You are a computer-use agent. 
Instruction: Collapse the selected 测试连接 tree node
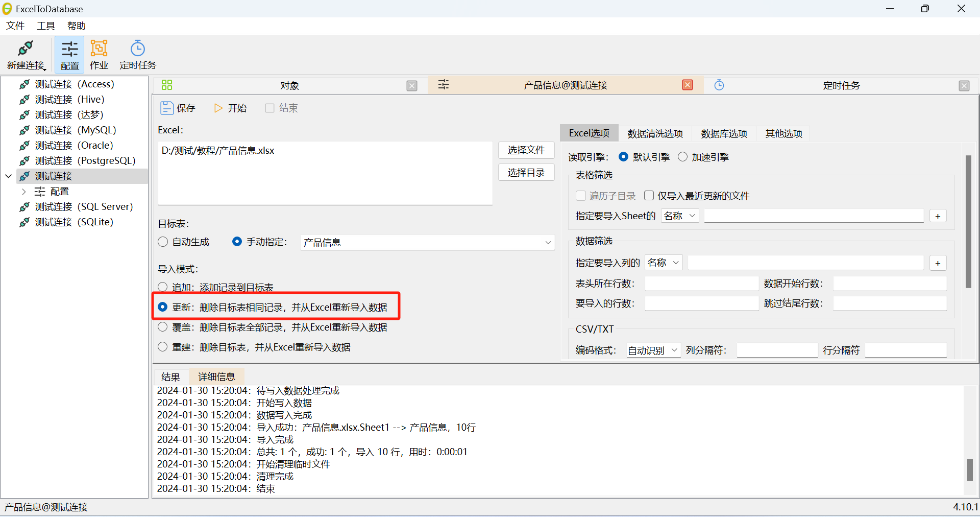8,176
